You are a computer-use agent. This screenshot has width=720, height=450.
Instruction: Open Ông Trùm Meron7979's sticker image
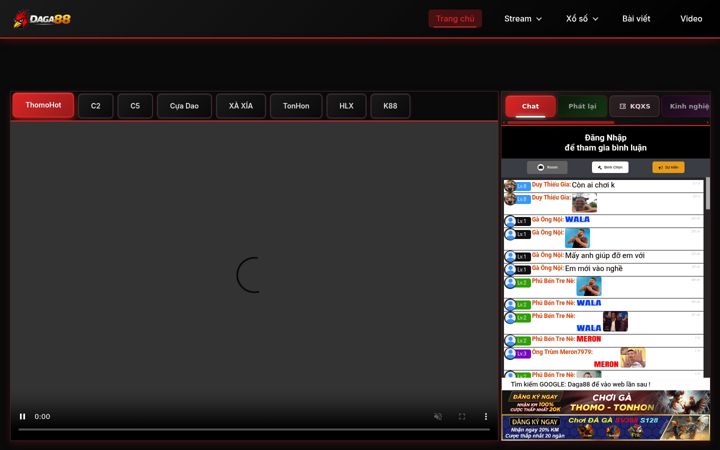(x=633, y=358)
